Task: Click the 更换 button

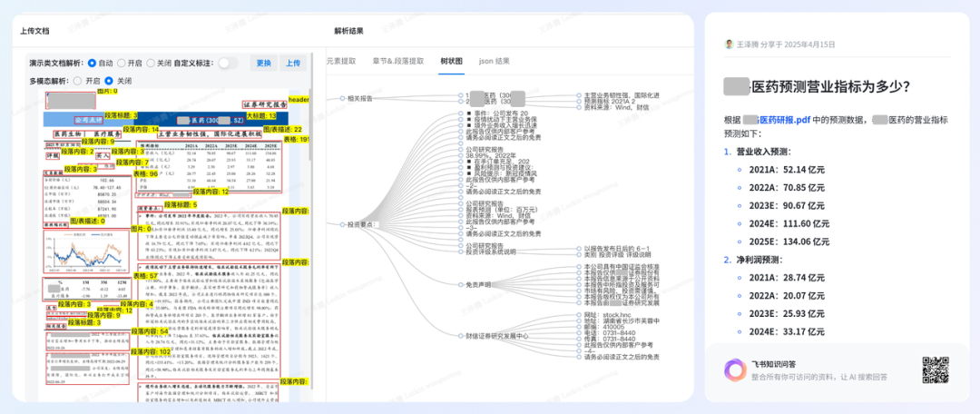Action: tap(264, 64)
